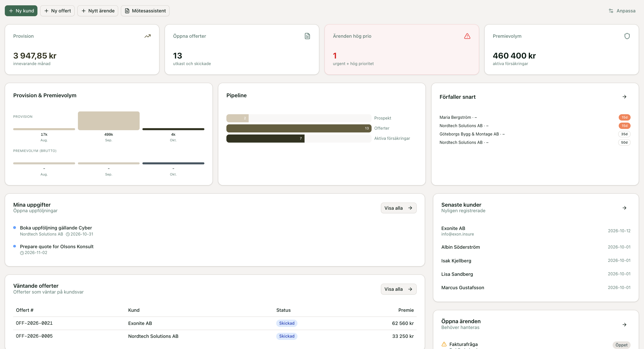Screen dimensions: 644x349
Task: Open Senaste kunder via its arrow icon
Action: [x=625, y=208]
